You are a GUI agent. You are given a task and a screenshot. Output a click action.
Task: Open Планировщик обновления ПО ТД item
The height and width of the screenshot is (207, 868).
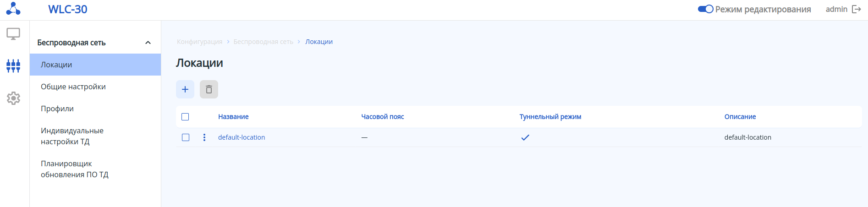coord(74,169)
